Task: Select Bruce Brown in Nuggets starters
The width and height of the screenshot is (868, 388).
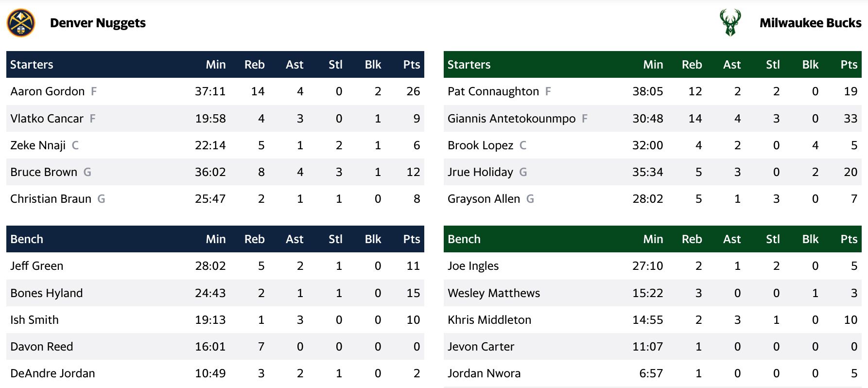Action: pyautogui.click(x=44, y=172)
